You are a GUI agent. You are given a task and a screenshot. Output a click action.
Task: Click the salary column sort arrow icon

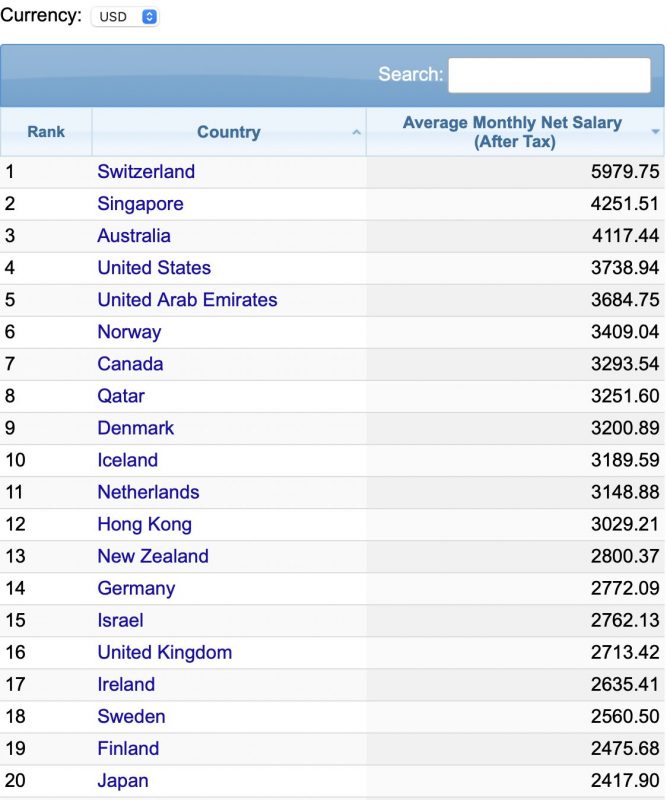655,132
